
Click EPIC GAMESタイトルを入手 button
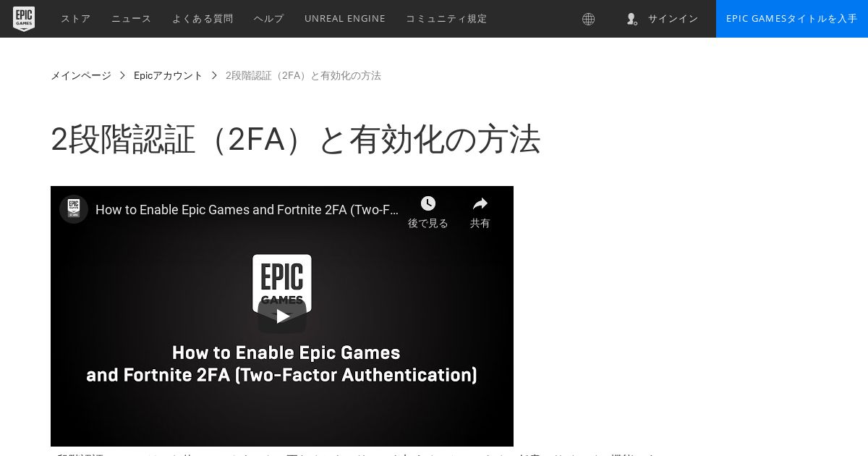coord(792,19)
